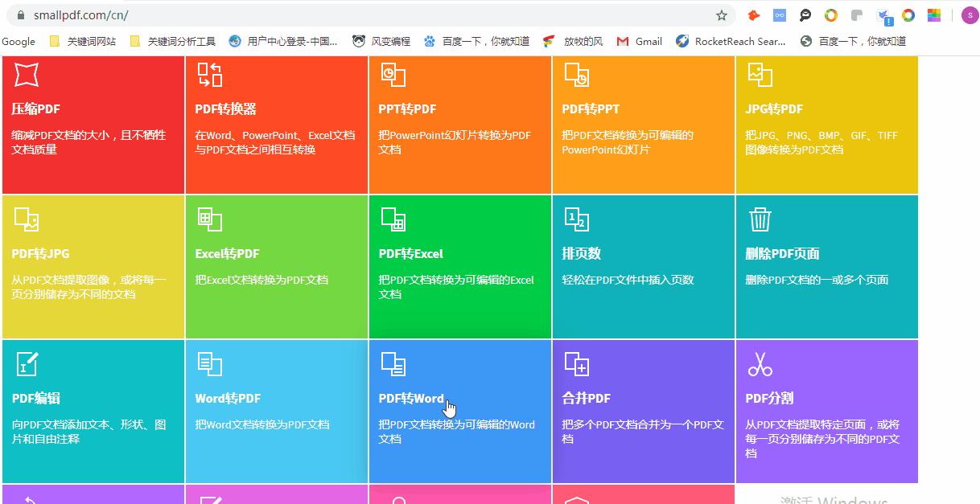Click the PDF分割 scissors icon
The height and width of the screenshot is (504, 980).
coord(760,364)
